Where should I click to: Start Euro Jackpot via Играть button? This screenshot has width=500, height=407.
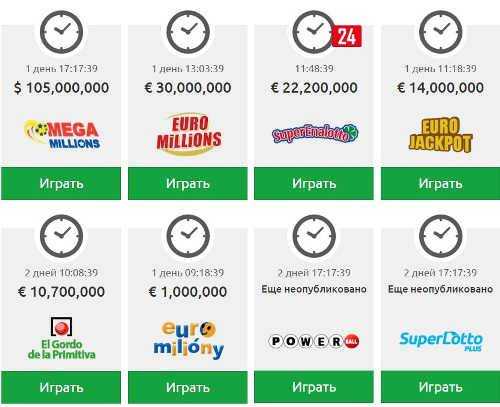[x=441, y=184]
